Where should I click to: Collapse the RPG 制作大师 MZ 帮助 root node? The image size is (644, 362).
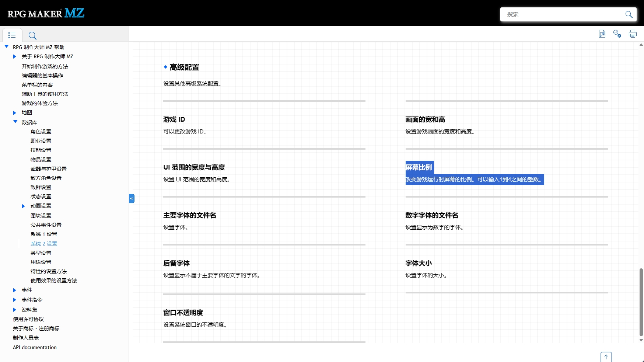(6, 46)
